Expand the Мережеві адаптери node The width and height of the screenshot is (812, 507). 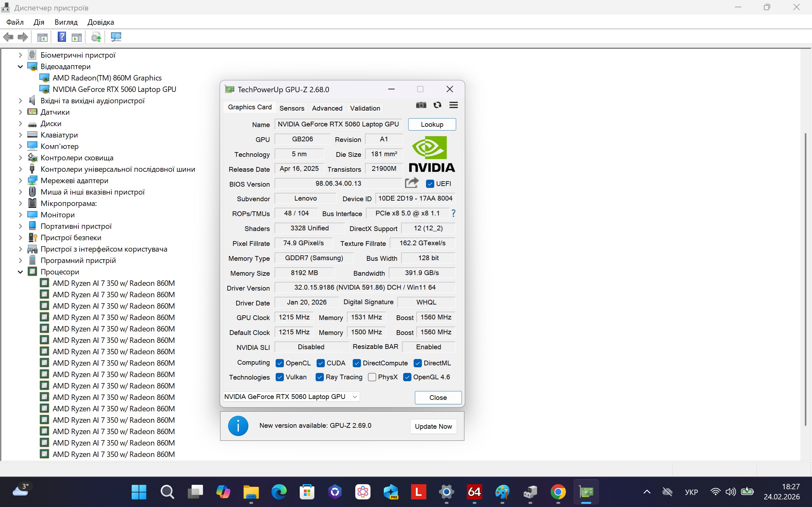20,181
